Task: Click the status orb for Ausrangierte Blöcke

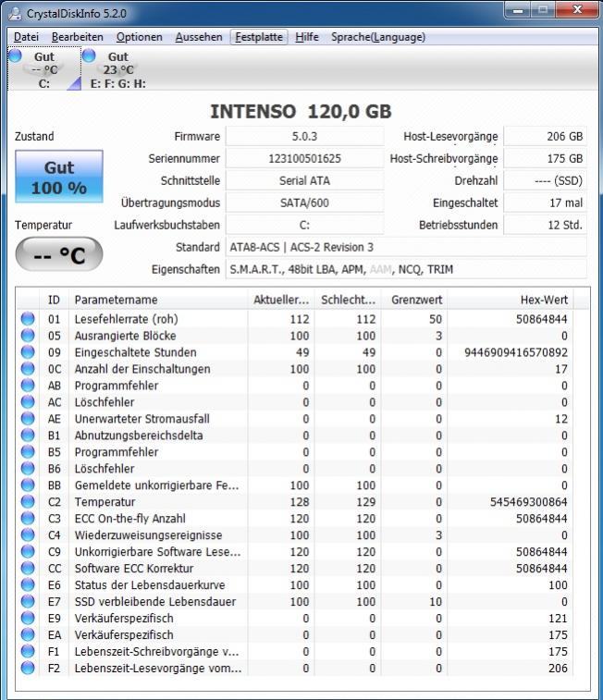Action: pos(28,336)
